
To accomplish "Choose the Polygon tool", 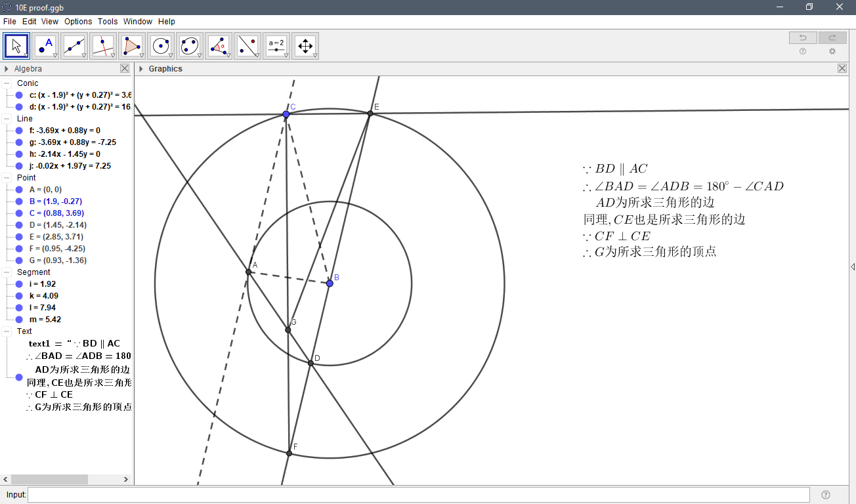I will (x=131, y=46).
